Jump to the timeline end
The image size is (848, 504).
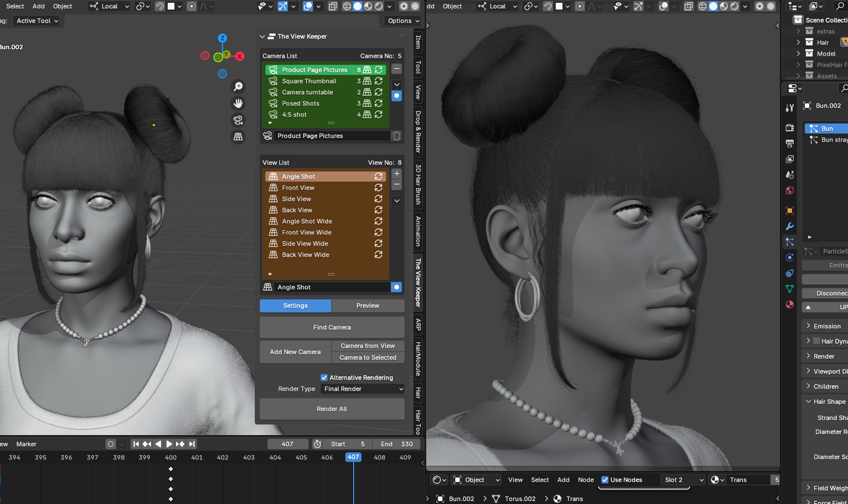(191, 444)
